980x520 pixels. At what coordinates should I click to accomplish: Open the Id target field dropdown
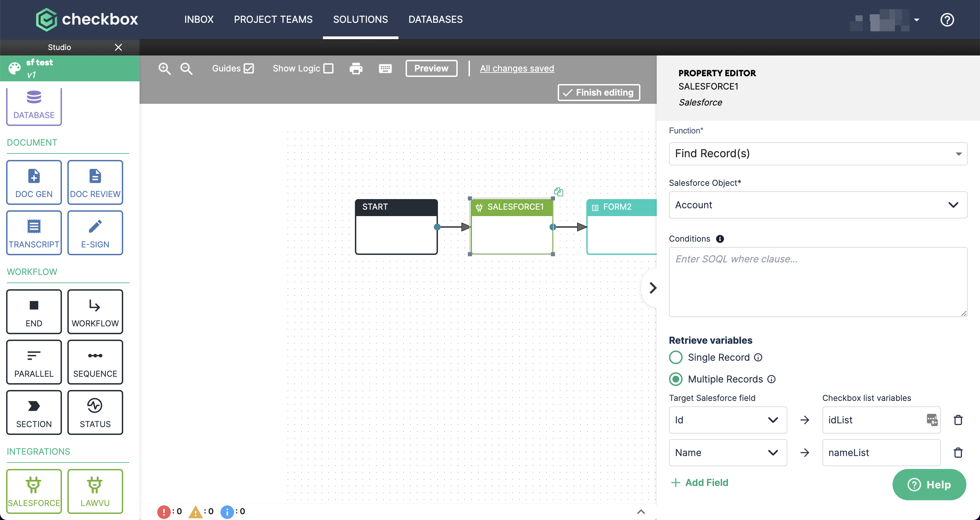coord(728,420)
